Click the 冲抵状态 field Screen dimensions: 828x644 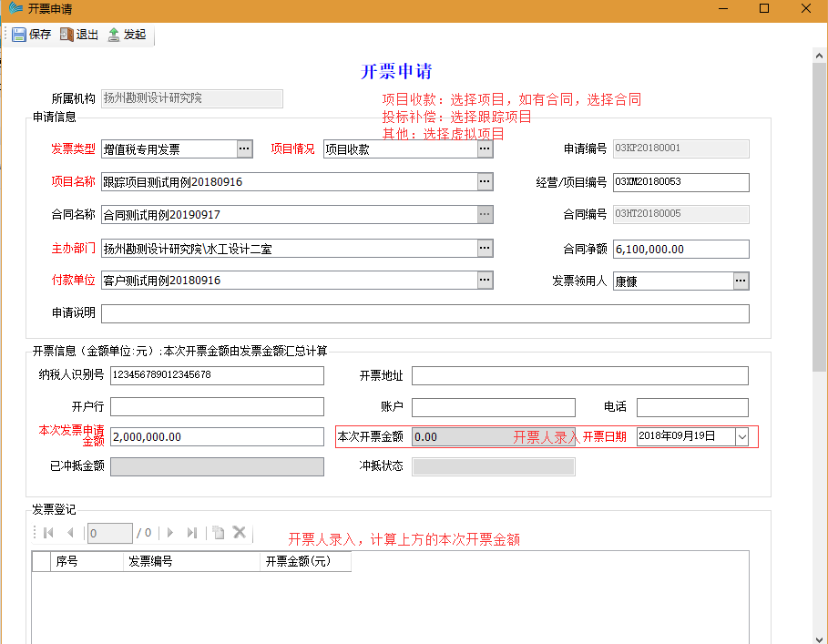click(493, 466)
